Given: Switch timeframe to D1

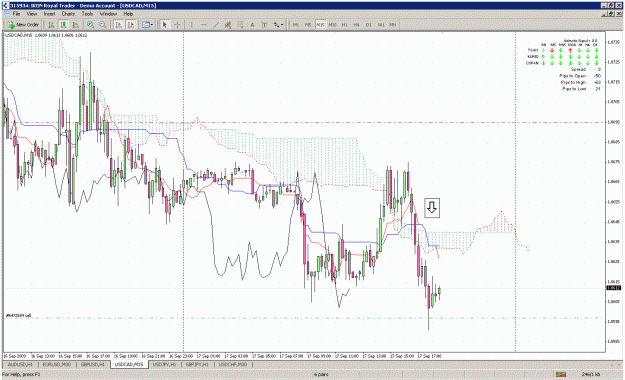Looking at the screenshot, I should (x=369, y=25).
